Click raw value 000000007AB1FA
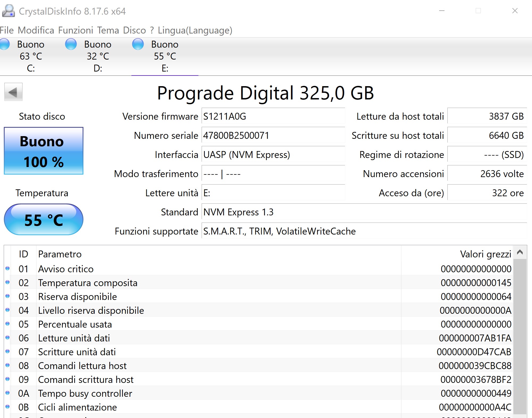Viewport: 532px width, 418px height. click(x=475, y=338)
